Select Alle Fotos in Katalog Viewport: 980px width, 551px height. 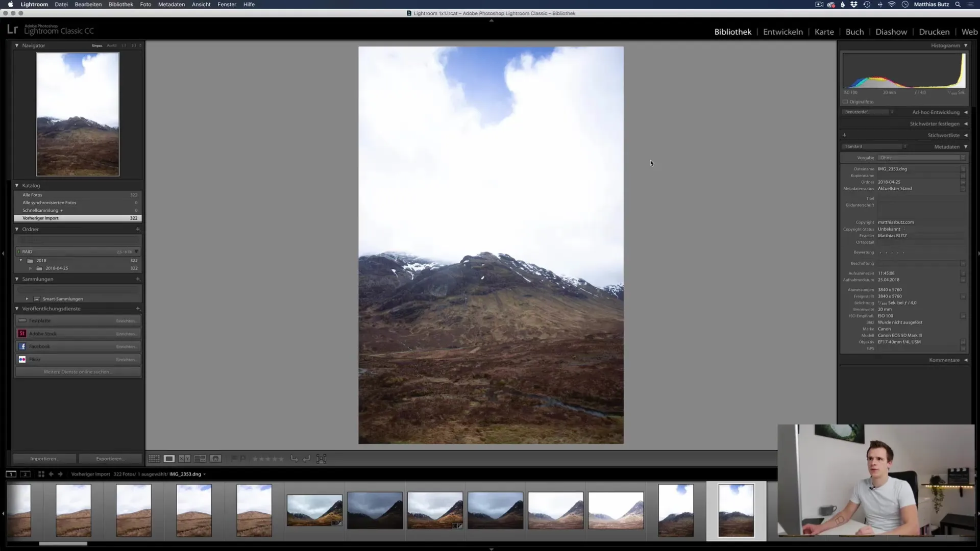point(78,195)
